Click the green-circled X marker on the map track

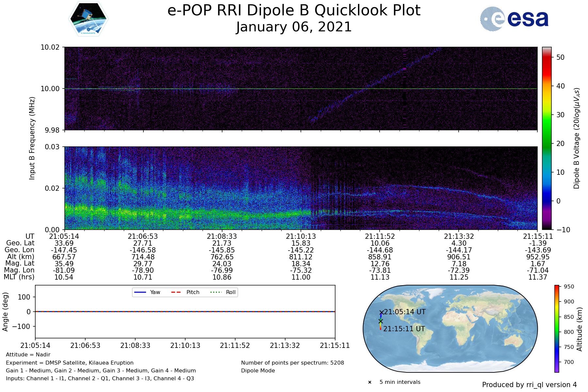381,321
